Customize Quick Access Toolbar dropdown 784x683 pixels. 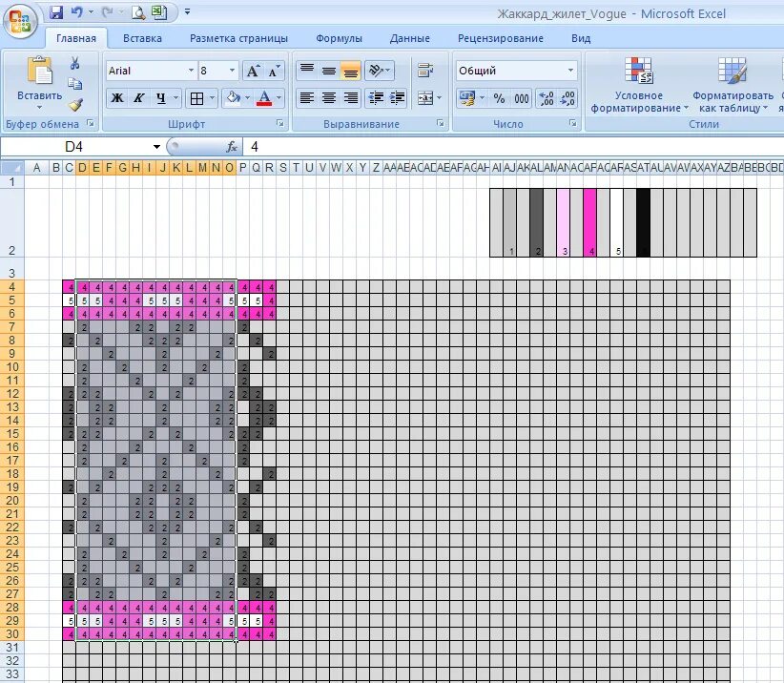click(187, 11)
